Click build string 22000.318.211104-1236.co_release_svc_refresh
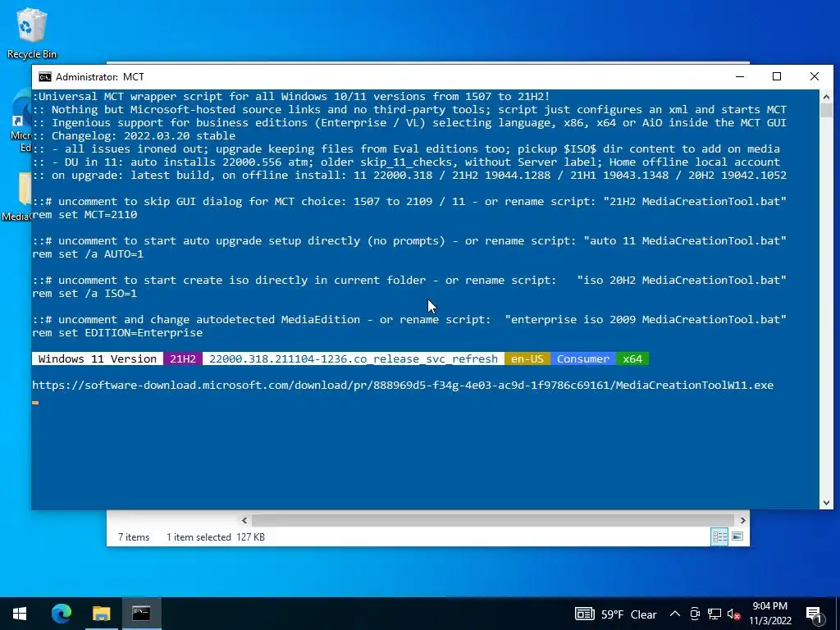840x630 pixels. coord(354,359)
